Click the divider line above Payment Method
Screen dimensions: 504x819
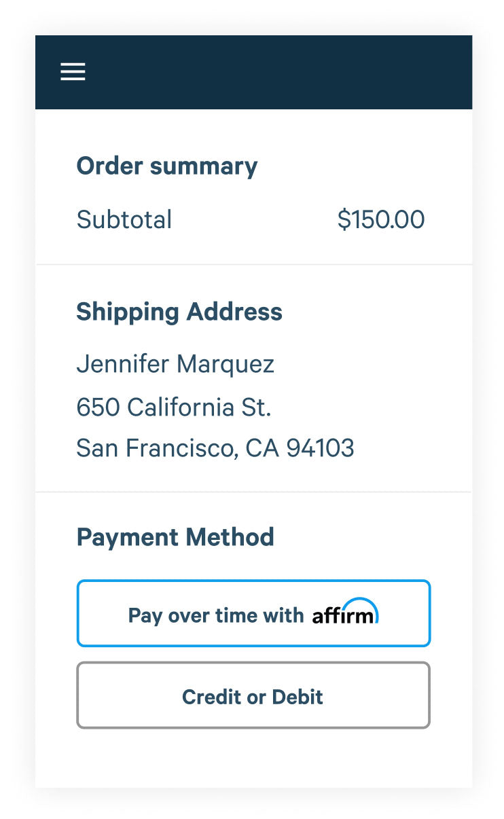click(x=253, y=492)
